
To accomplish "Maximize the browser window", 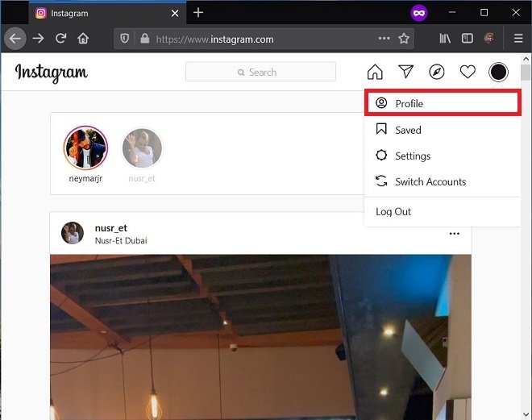I will point(484,13).
